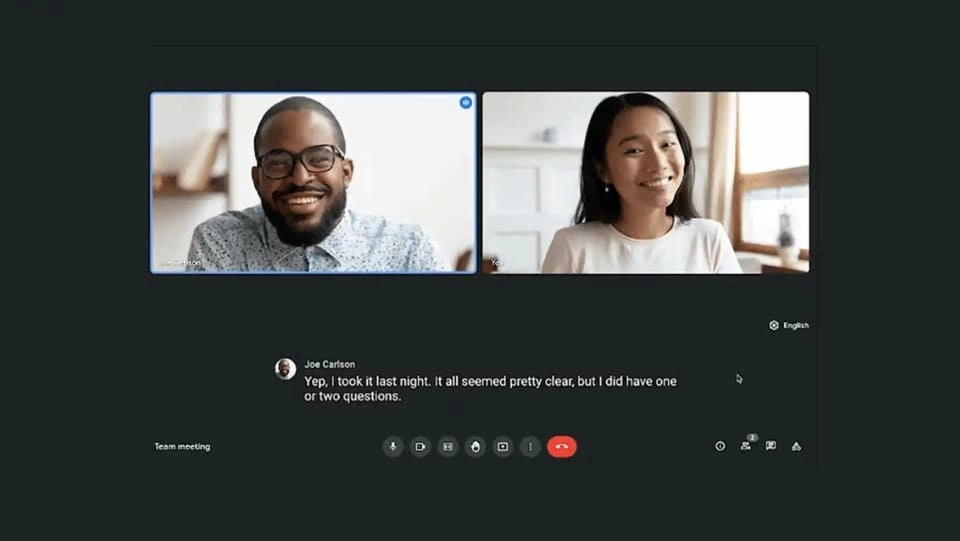Open the chat messages panel
This screenshot has width=960, height=541.
point(771,446)
